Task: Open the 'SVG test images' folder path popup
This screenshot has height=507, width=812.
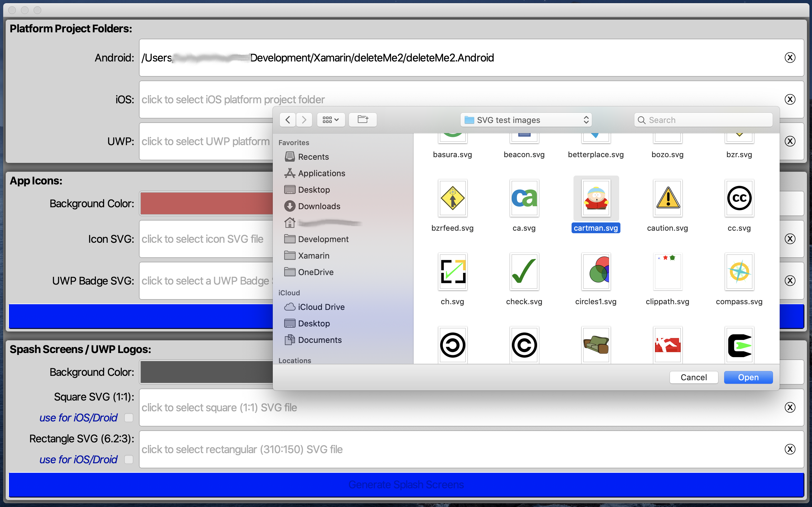Action: (x=526, y=120)
